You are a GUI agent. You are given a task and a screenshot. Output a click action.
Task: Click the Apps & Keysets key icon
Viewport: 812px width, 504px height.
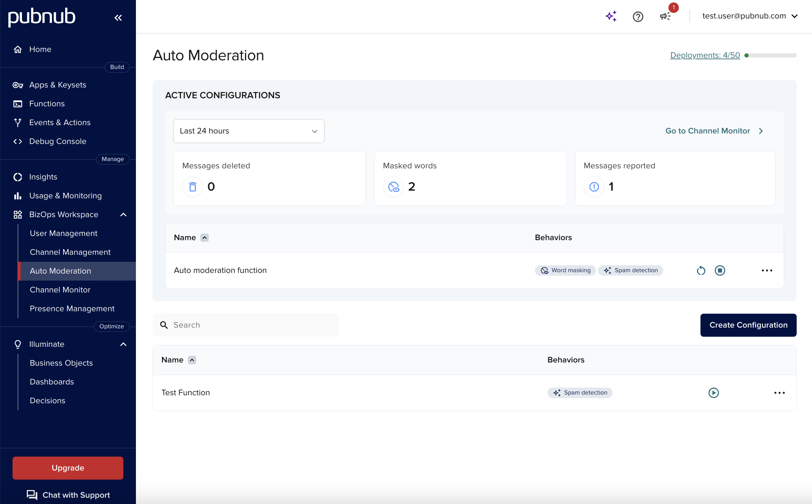point(18,85)
